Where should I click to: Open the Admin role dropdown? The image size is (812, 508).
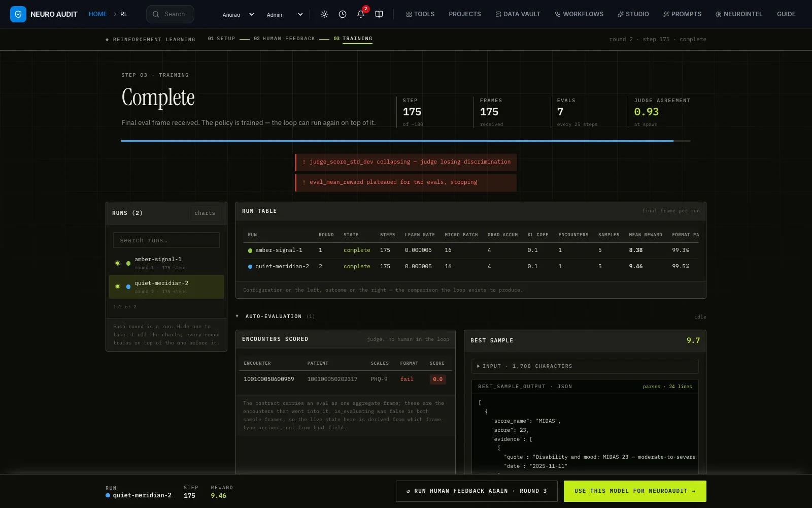(x=285, y=14)
